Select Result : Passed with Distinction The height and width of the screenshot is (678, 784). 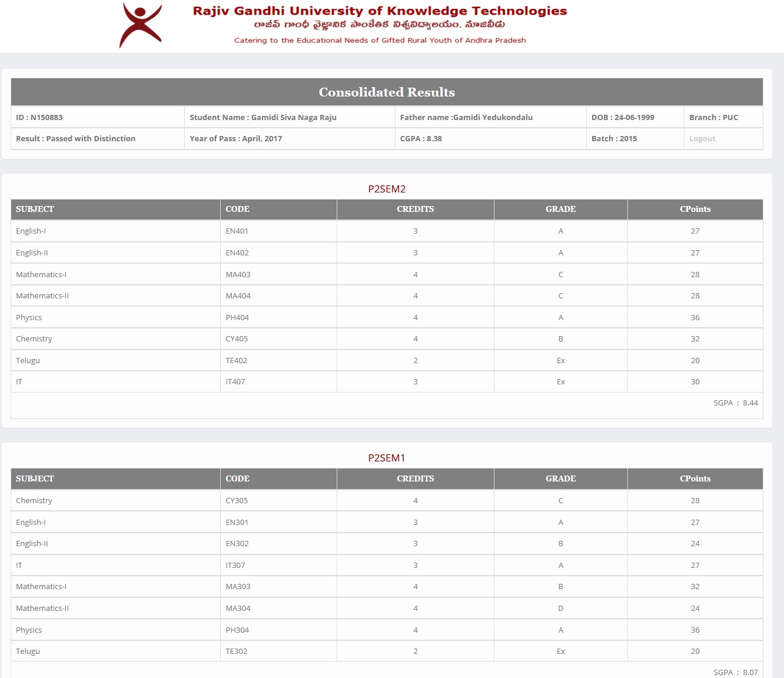pos(98,139)
